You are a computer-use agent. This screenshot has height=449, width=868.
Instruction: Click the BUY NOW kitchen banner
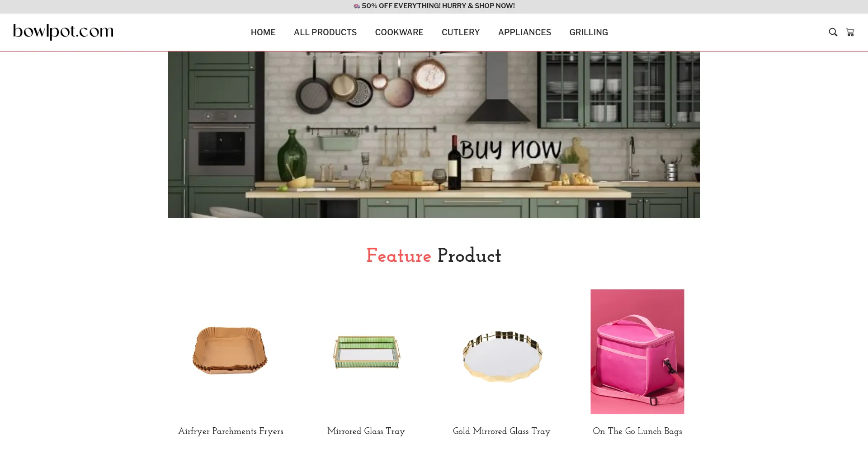tap(434, 135)
